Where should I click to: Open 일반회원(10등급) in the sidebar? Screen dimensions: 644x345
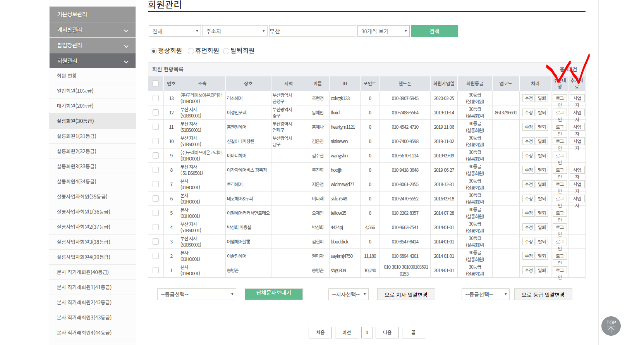pyautogui.click(x=93, y=91)
